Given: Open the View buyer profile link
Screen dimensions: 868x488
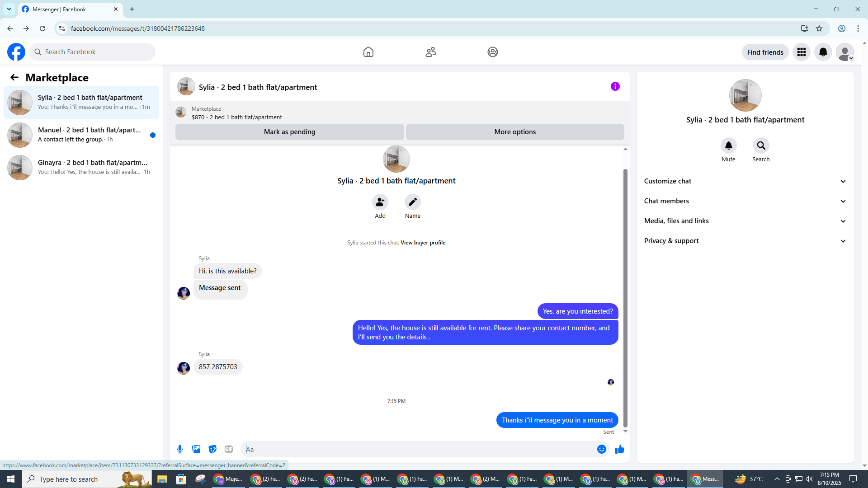Looking at the screenshot, I should (x=423, y=243).
